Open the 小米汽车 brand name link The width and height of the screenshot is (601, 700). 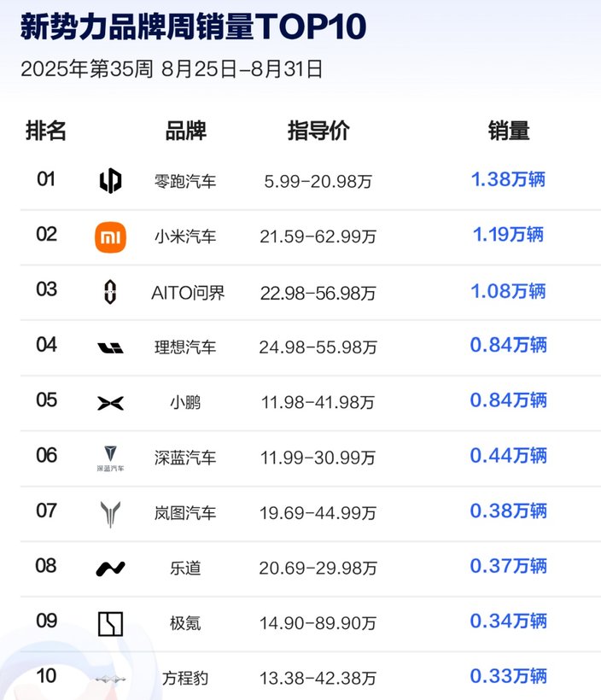185,236
